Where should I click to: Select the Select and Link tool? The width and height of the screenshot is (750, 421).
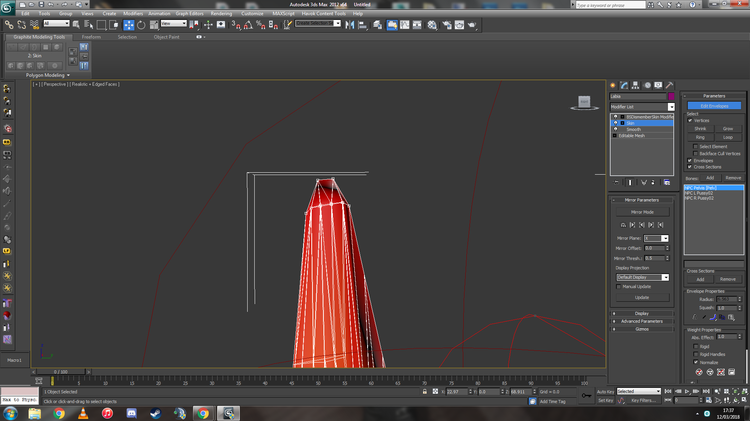[x=9, y=24]
